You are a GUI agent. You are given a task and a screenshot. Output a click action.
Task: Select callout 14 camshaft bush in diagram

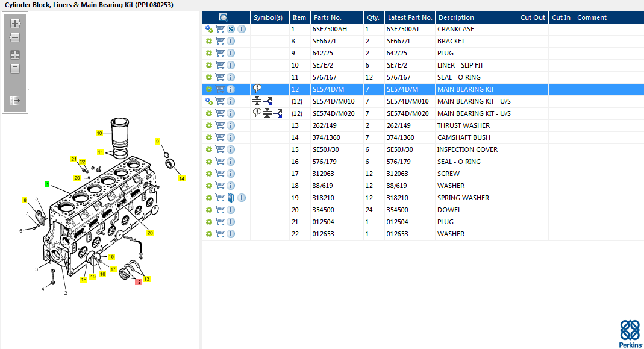[181, 178]
